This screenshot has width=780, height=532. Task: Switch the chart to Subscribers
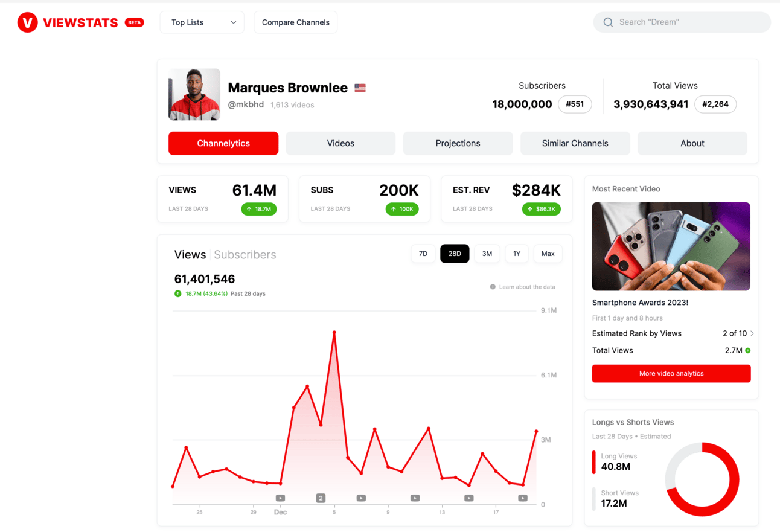coord(245,255)
